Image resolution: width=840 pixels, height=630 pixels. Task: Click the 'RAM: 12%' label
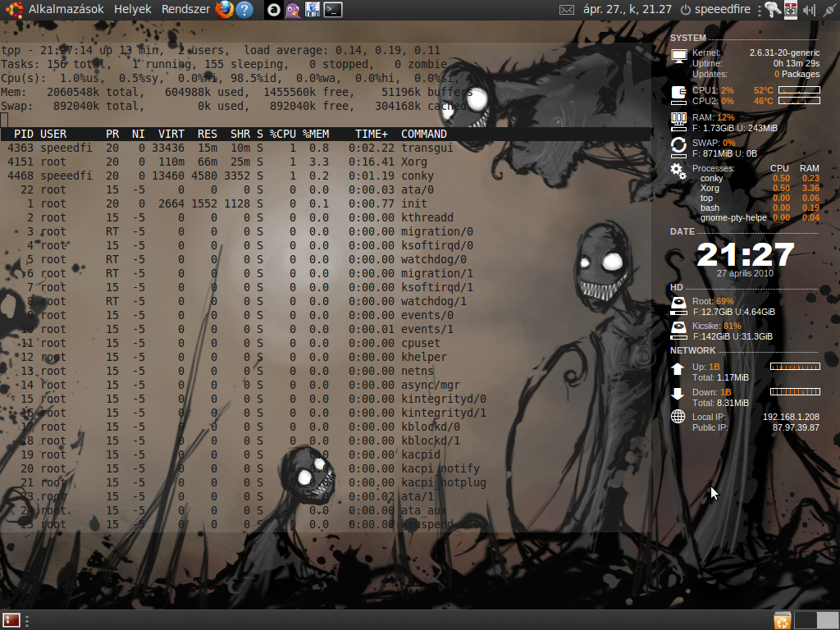click(713, 117)
